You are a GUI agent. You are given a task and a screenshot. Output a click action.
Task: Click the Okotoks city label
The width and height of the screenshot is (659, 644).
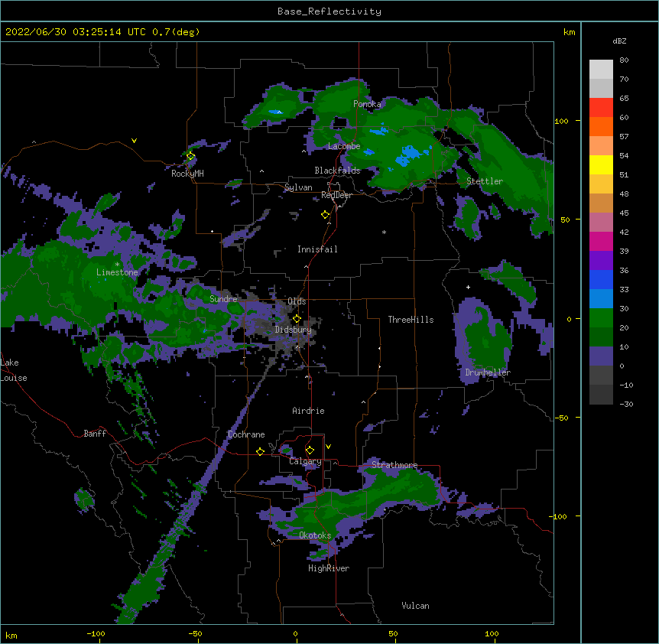pos(315,535)
